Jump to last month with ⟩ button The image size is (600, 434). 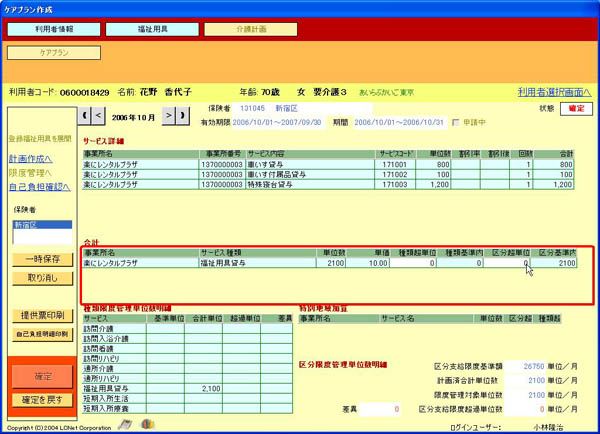(x=183, y=115)
